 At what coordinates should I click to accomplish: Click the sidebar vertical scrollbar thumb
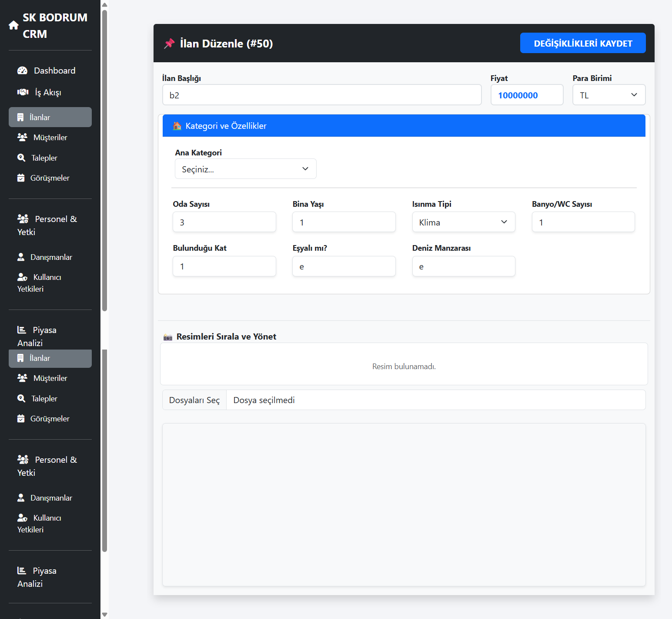click(104, 161)
